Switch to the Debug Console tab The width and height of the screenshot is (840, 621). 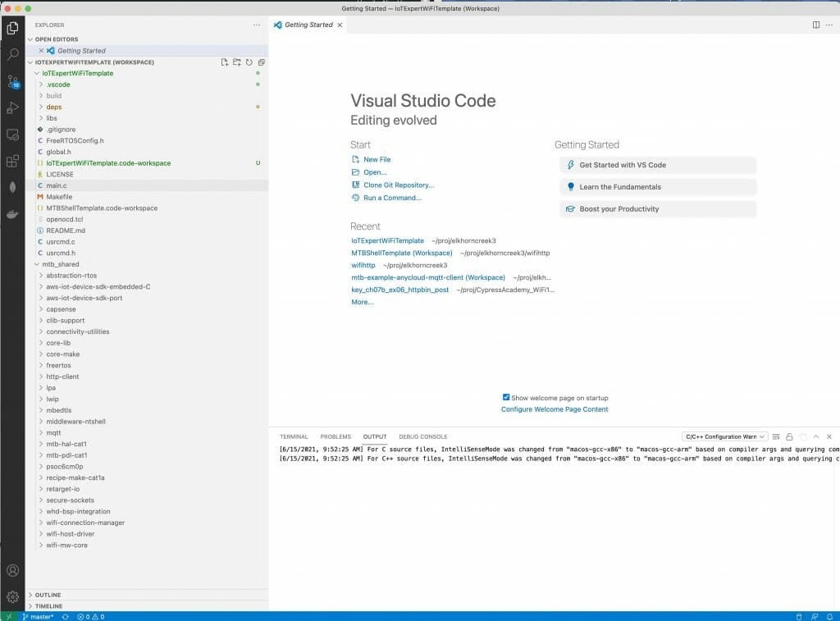point(422,436)
